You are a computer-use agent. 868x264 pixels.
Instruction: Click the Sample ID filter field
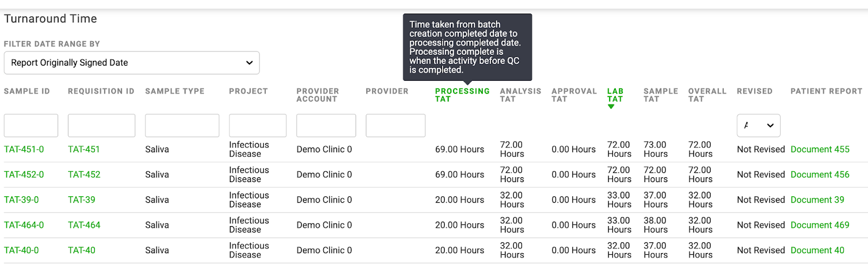[31, 125]
